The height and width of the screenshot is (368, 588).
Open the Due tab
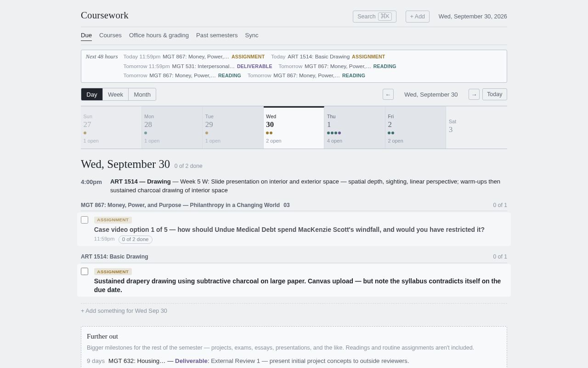click(x=86, y=35)
